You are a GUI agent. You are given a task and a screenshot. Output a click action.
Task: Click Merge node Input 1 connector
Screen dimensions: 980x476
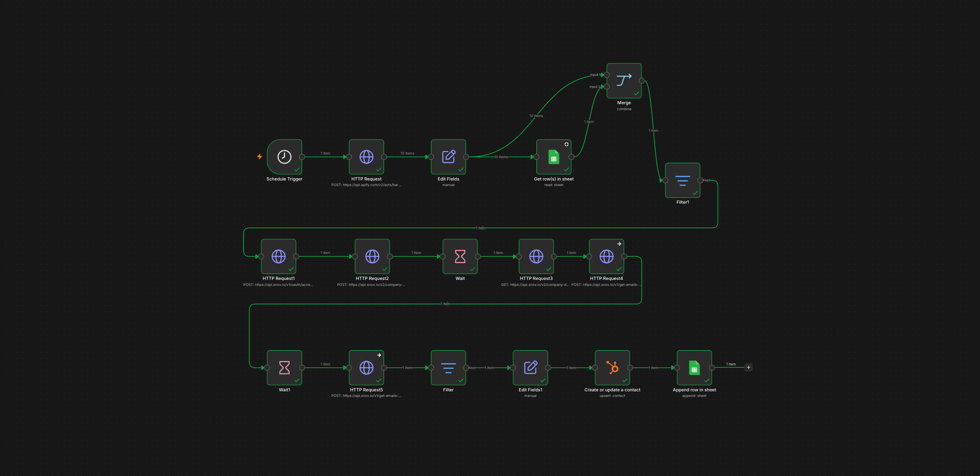607,75
